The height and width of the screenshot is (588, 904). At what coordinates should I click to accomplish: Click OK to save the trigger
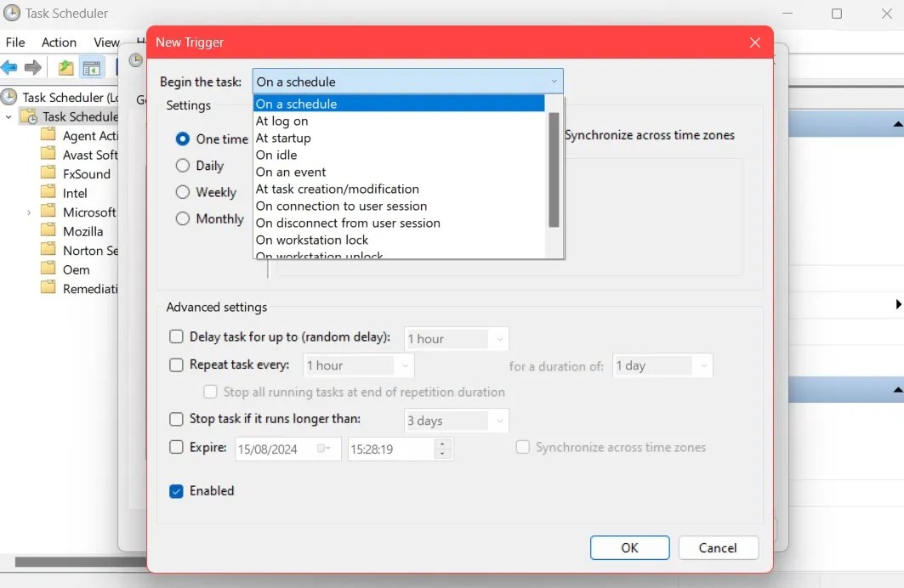click(629, 547)
